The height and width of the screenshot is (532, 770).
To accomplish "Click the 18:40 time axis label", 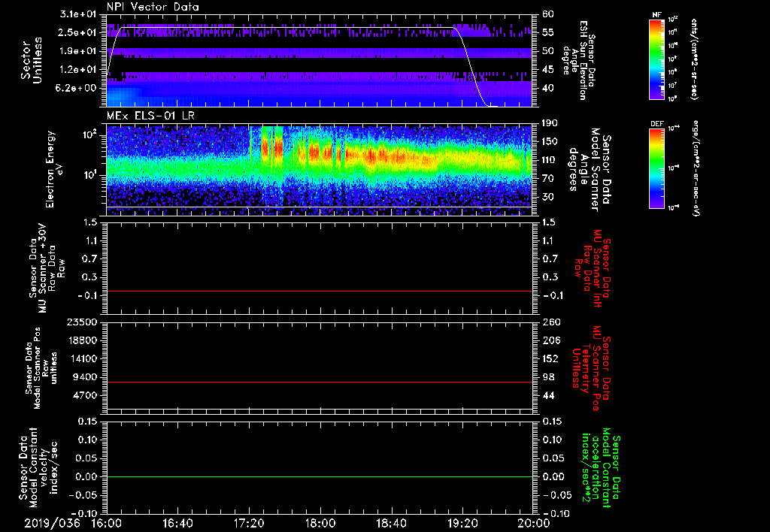I will coord(391,524).
